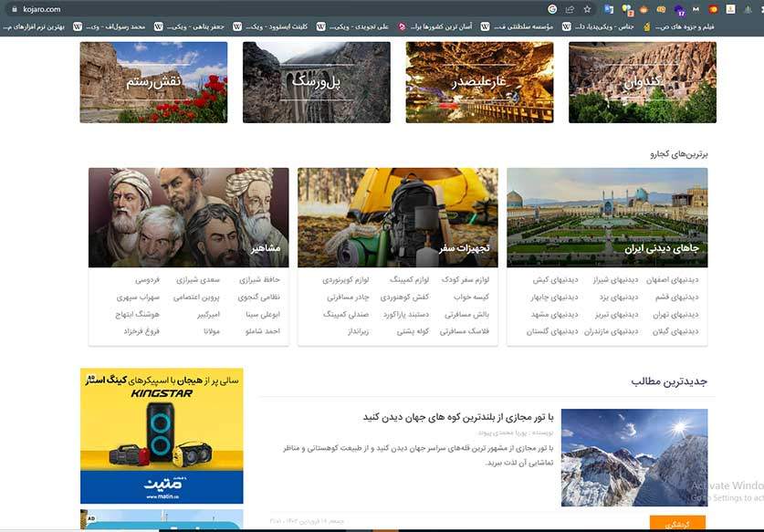The height and width of the screenshot is (532, 764).
Task: Open the لوازم کمپینگ link
Action: pos(409,279)
